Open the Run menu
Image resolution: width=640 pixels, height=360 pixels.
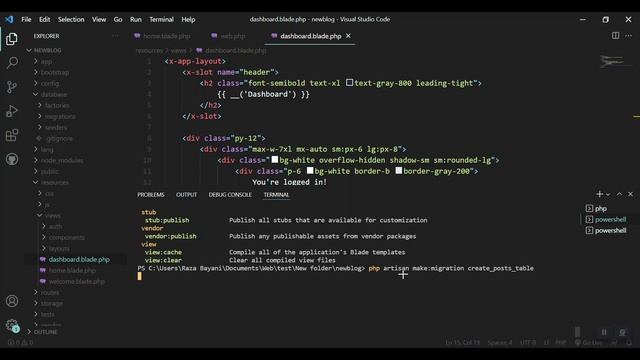point(136,19)
